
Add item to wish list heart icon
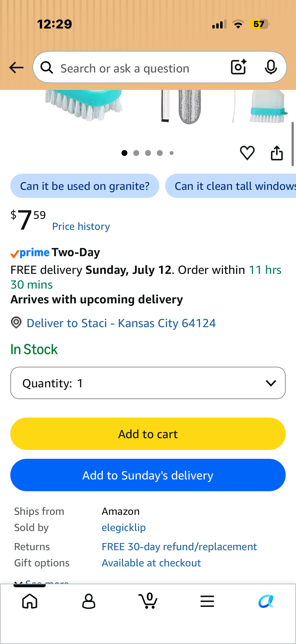(x=247, y=153)
